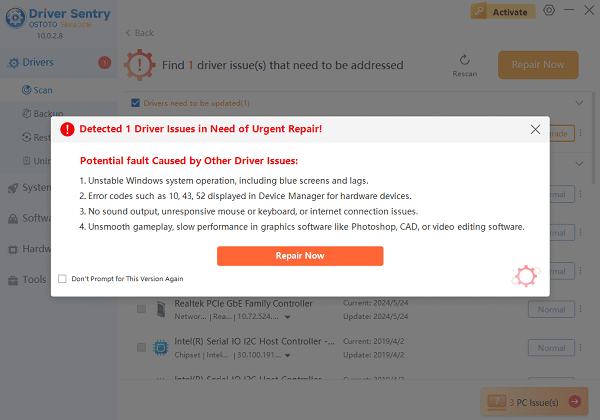Click the Uninstall sidebar icon
The width and height of the screenshot is (600, 420).
tap(26, 161)
